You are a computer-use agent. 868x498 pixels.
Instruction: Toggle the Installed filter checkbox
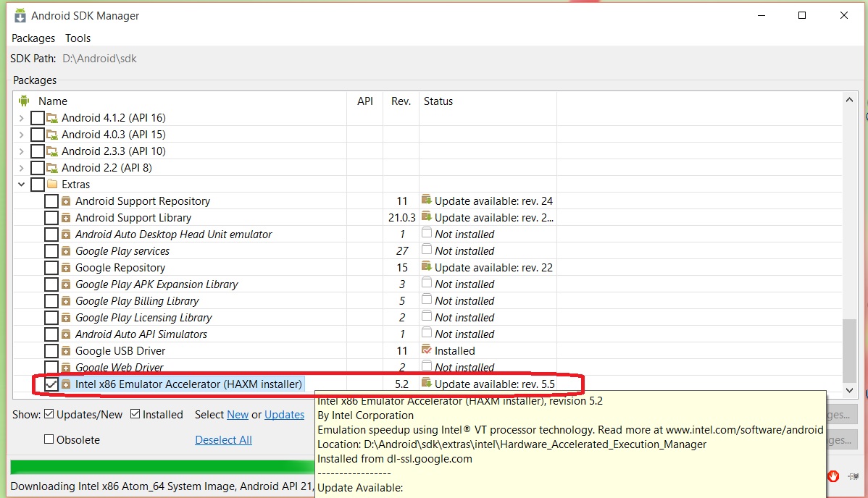click(x=135, y=414)
